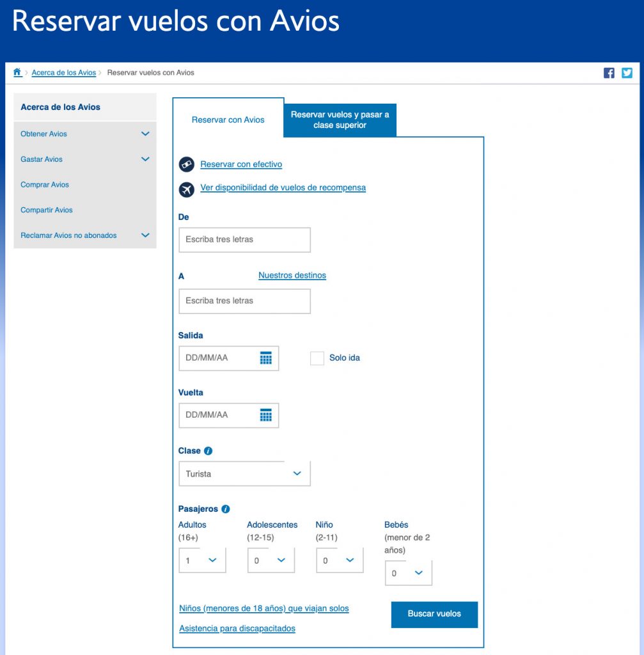Click the home icon in breadcrumb

click(17, 72)
